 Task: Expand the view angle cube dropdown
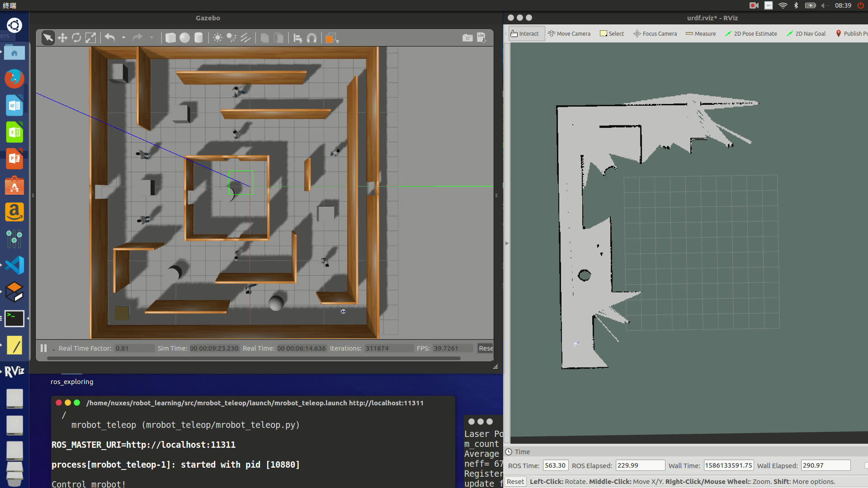332,38
